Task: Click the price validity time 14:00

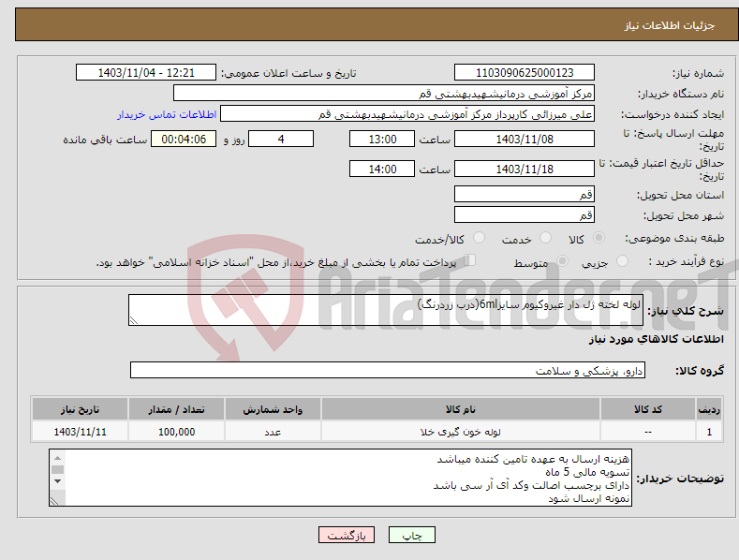Action: click(x=382, y=169)
